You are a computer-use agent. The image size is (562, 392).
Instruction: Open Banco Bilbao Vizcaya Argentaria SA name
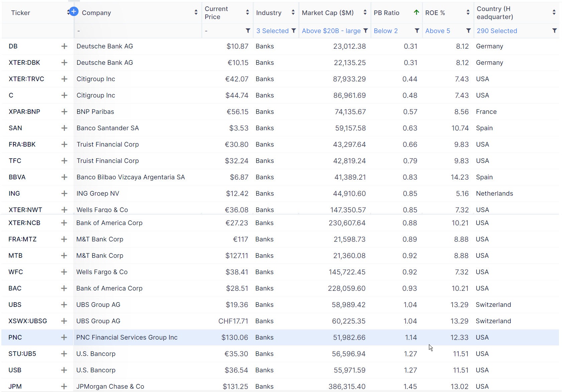pos(131,177)
